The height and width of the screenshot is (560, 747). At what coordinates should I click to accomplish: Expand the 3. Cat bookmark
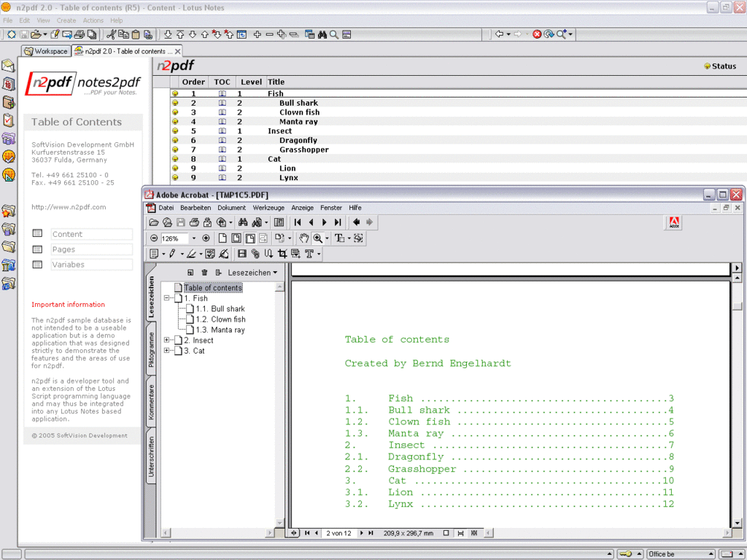coord(167,351)
